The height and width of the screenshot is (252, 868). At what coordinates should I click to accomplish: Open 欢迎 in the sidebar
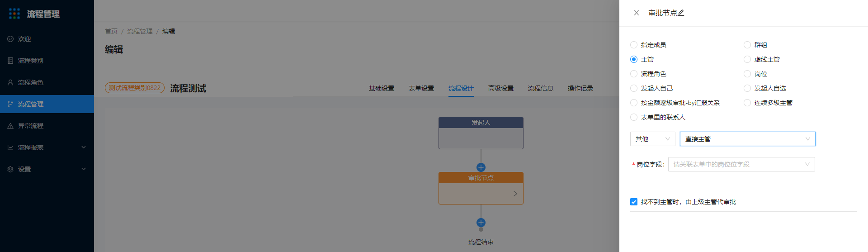coord(47,39)
